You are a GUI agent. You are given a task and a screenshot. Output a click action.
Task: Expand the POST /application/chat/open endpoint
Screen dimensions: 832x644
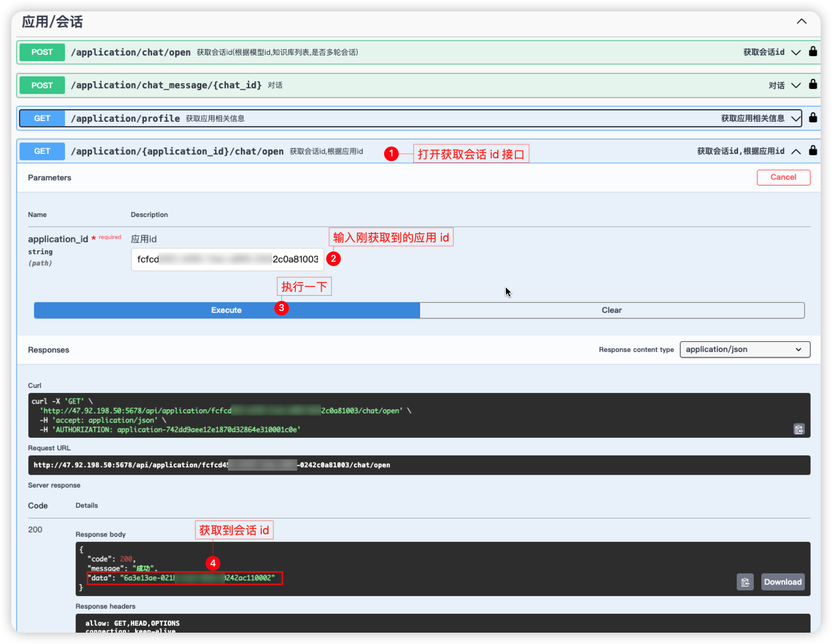pyautogui.click(x=795, y=52)
